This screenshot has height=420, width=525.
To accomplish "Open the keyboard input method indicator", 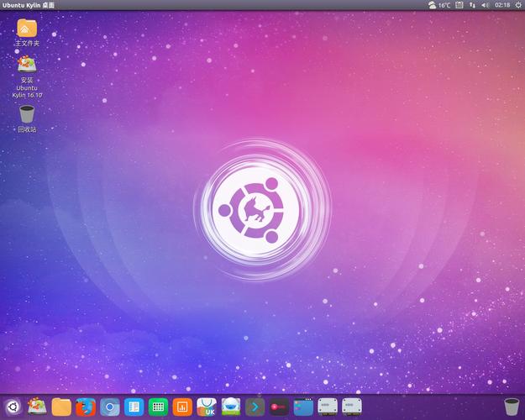I will (x=459, y=5).
